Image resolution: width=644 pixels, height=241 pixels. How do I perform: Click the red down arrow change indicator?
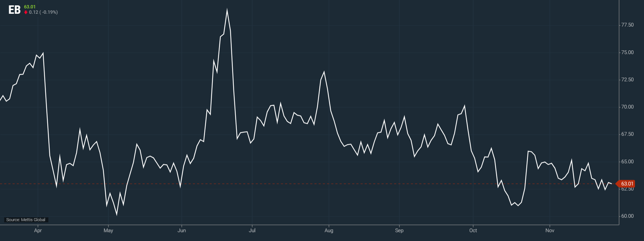pyautogui.click(x=26, y=12)
